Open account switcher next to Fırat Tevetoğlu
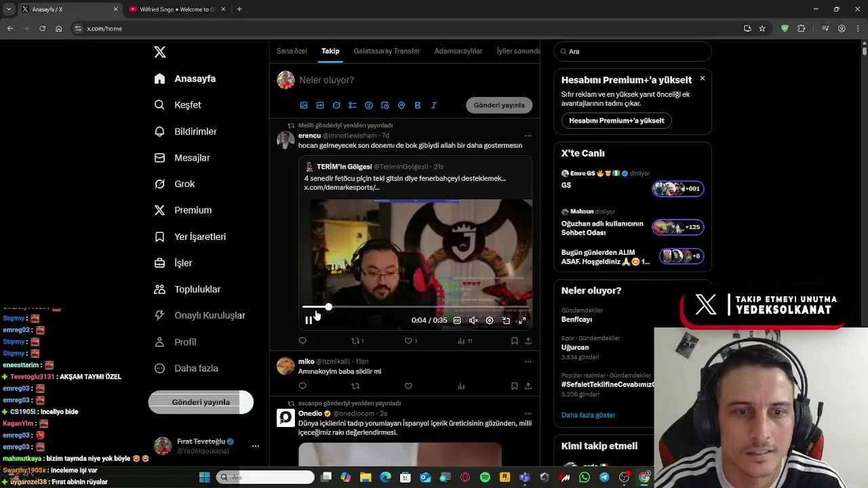Viewport: 868px width, 488px height. [x=256, y=446]
